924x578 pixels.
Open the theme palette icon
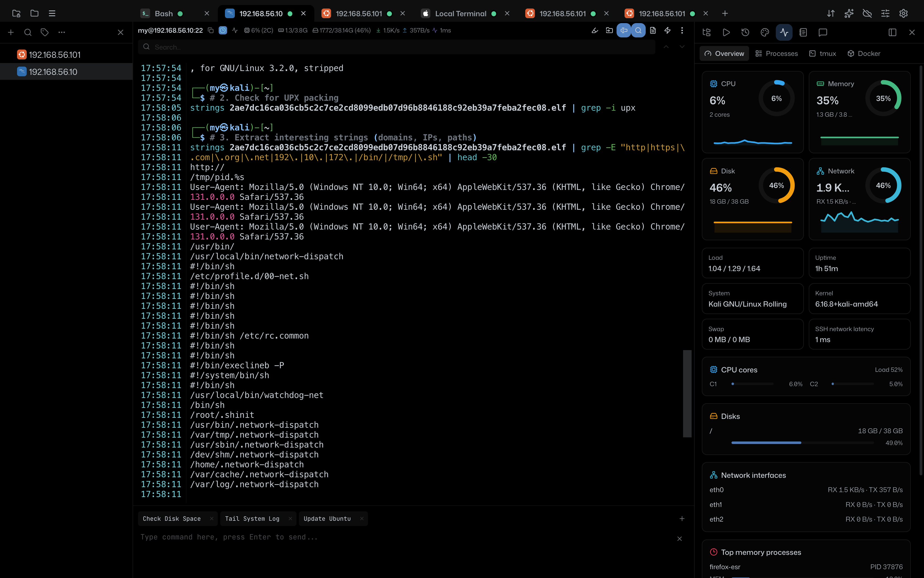click(x=765, y=32)
